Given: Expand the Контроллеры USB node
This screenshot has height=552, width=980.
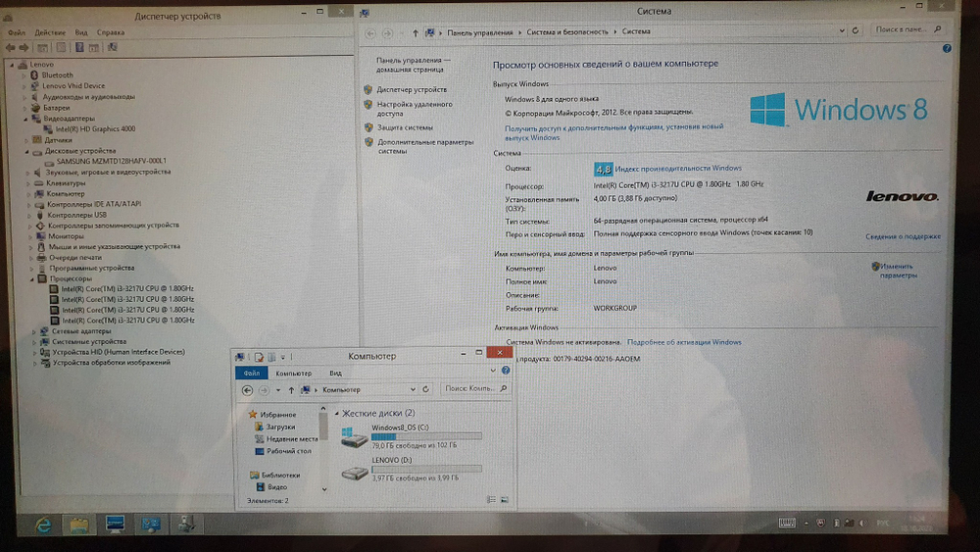Looking at the screenshot, I should point(29,215).
